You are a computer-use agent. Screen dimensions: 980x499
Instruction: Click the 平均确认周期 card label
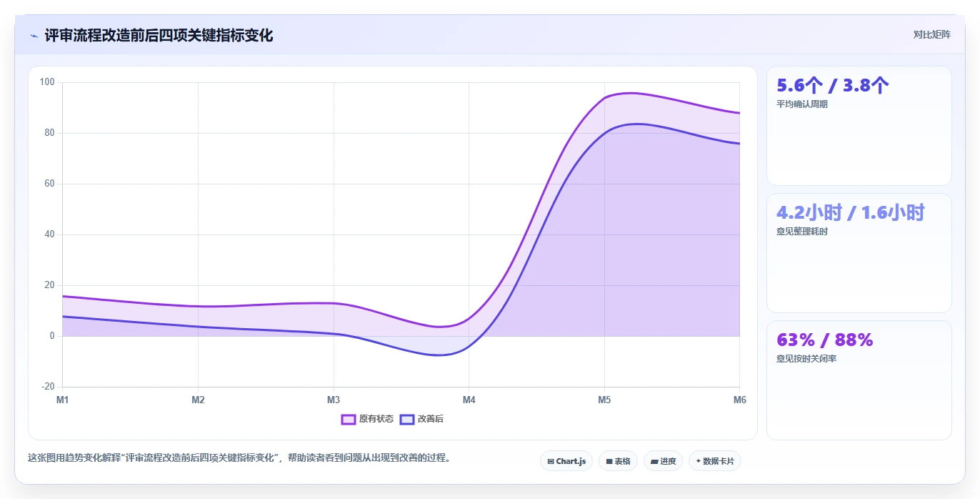(x=802, y=104)
